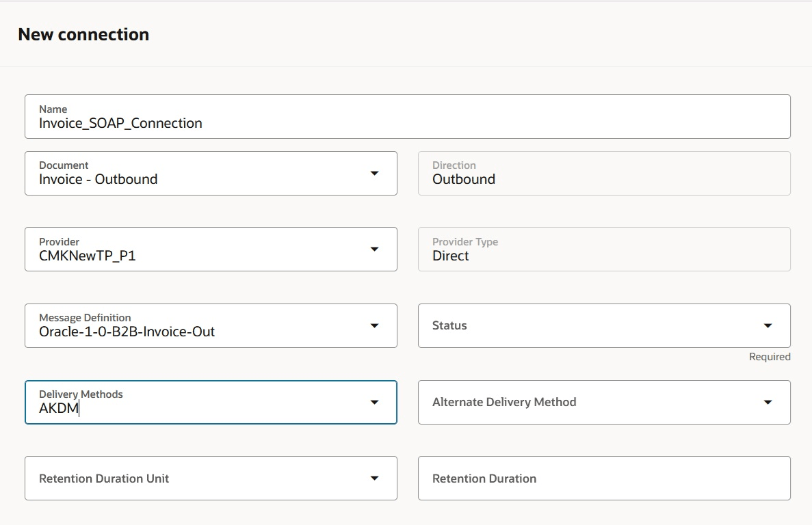Click the caret icon beside CMKNewTP_P1
812x525 pixels.
coord(375,250)
